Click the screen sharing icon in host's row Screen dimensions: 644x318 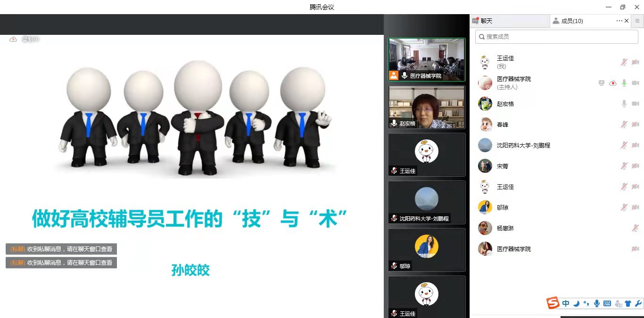602,83
